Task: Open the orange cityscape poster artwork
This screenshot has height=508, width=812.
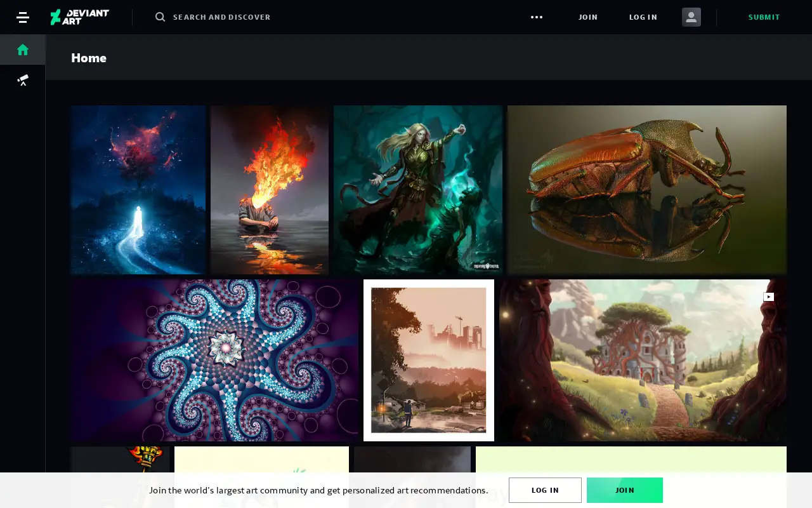Action: [x=429, y=360]
